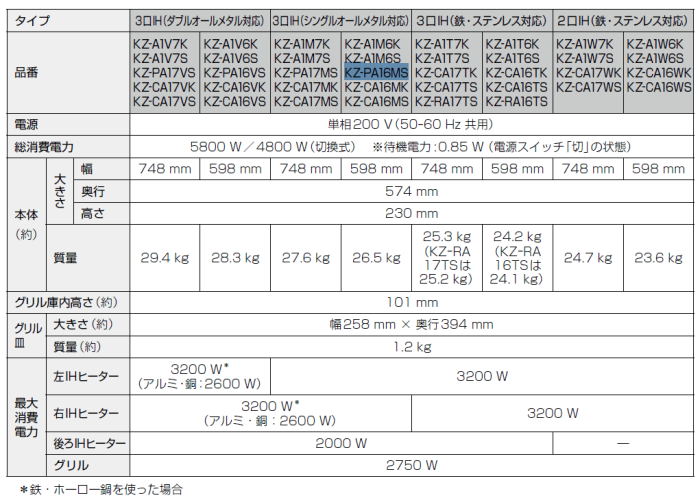700x500 pixels.
Task: Click the 本体(約) group header
Action: tap(26, 225)
